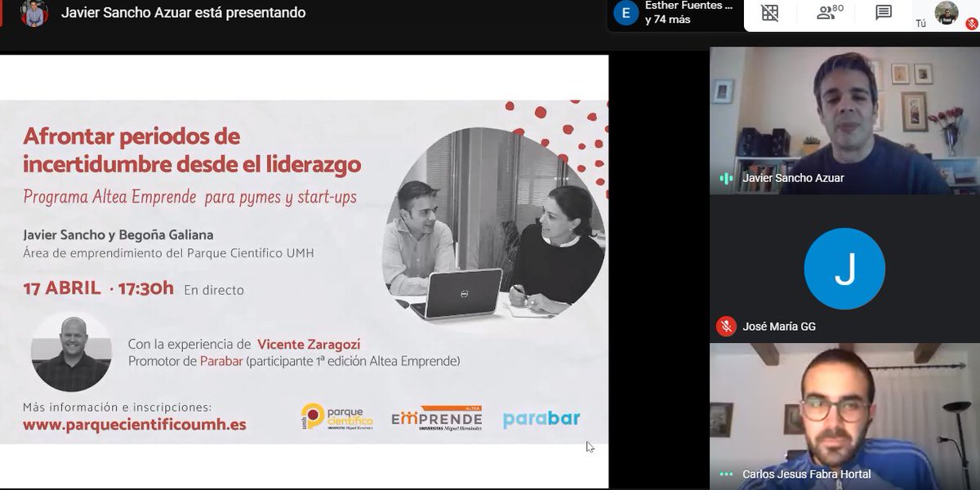Select José María GG's participant tile

pos(844,269)
